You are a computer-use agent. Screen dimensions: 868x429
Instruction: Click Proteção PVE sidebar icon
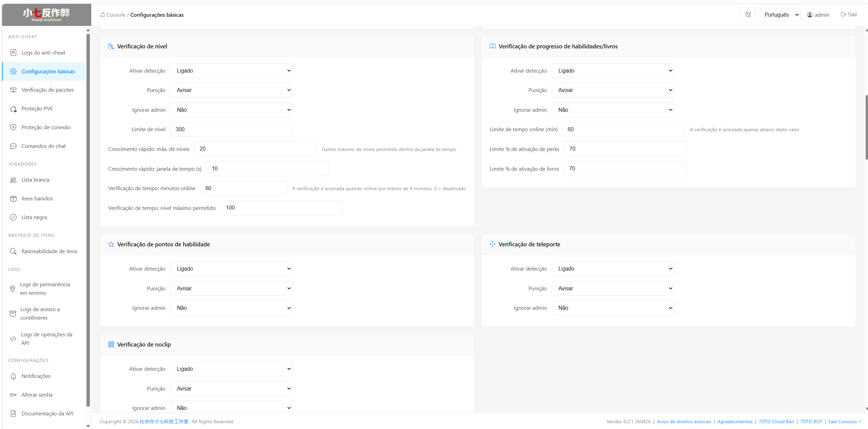13,109
